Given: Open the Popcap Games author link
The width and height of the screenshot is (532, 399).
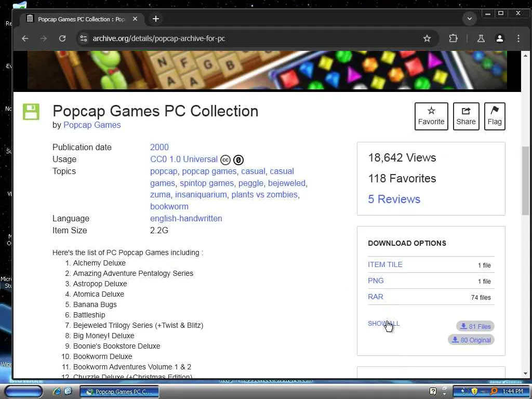Looking at the screenshot, I should 92,125.
